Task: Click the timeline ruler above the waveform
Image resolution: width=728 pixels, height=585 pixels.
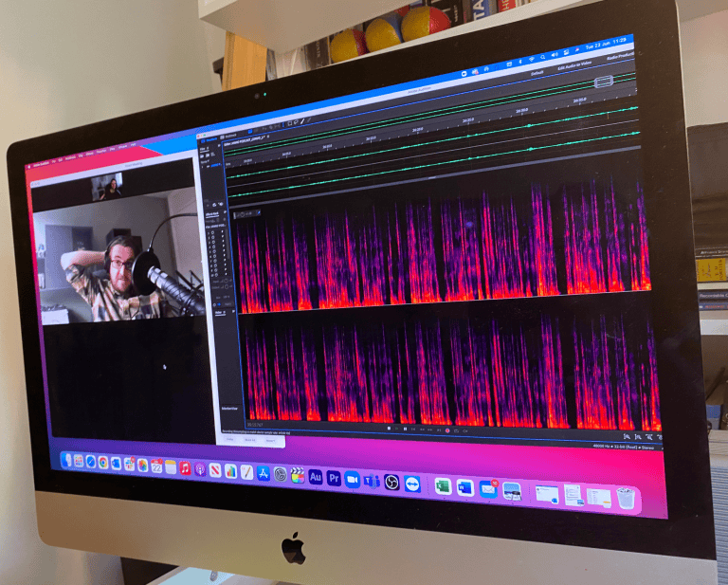Action: tap(432, 129)
